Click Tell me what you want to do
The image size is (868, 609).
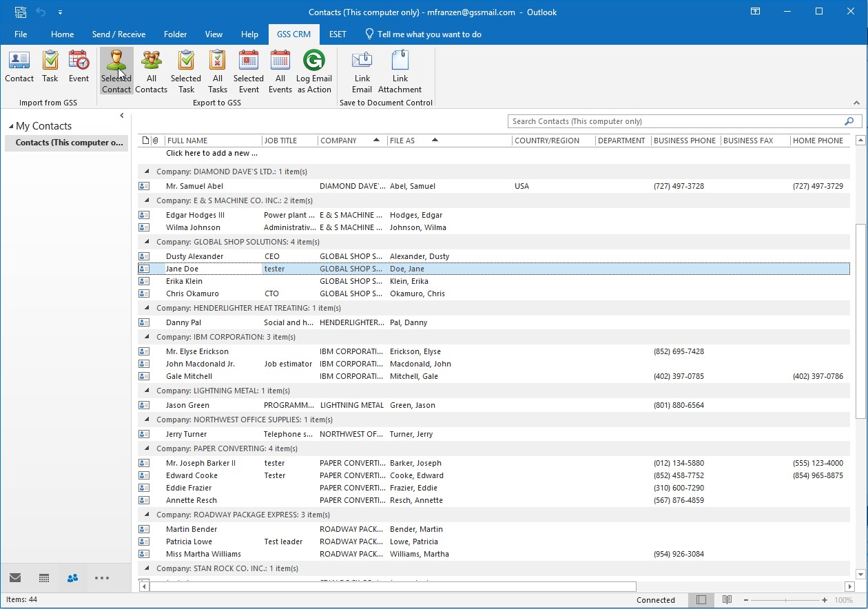click(x=423, y=34)
